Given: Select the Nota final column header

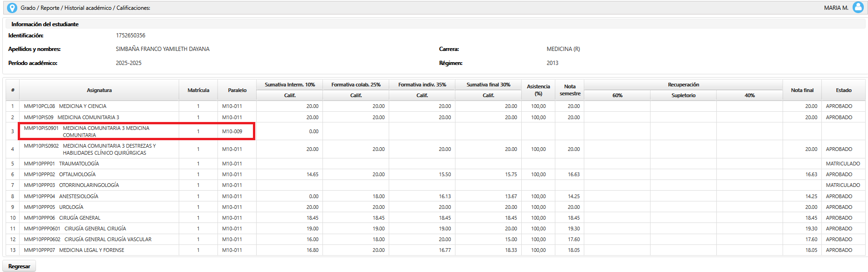Looking at the screenshot, I should coord(802,90).
